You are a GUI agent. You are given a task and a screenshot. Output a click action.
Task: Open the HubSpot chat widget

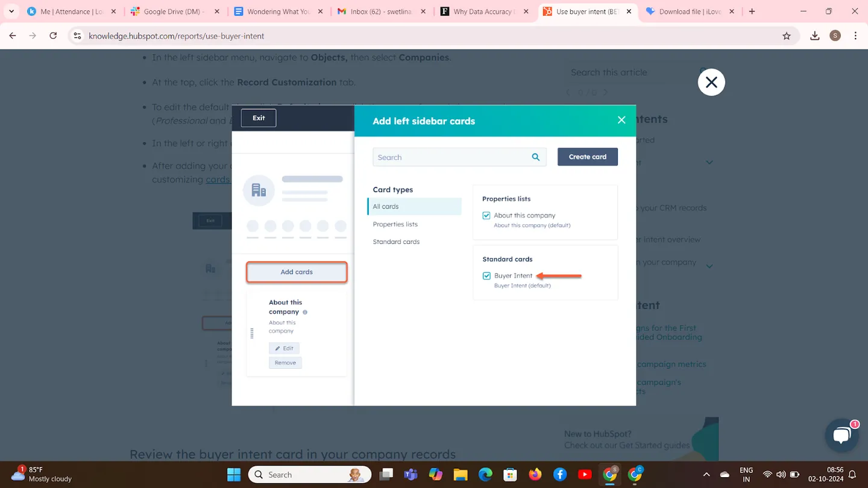point(841,436)
